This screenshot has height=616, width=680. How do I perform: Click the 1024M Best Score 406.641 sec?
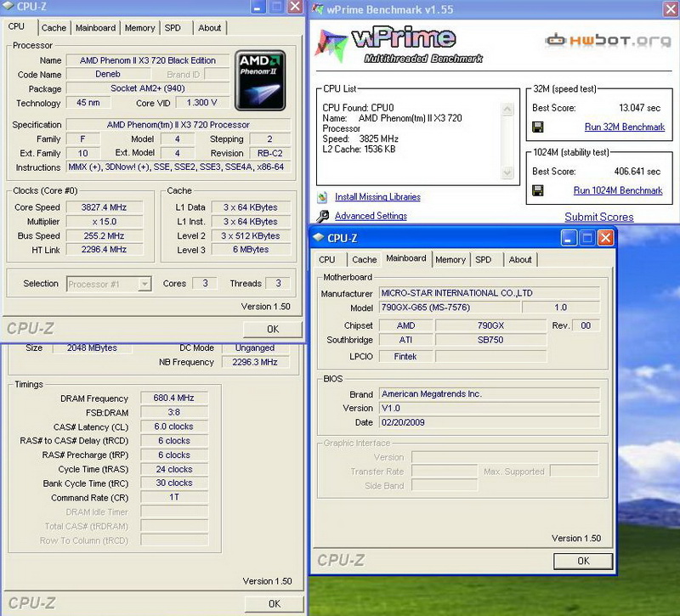click(x=637, y=172)
